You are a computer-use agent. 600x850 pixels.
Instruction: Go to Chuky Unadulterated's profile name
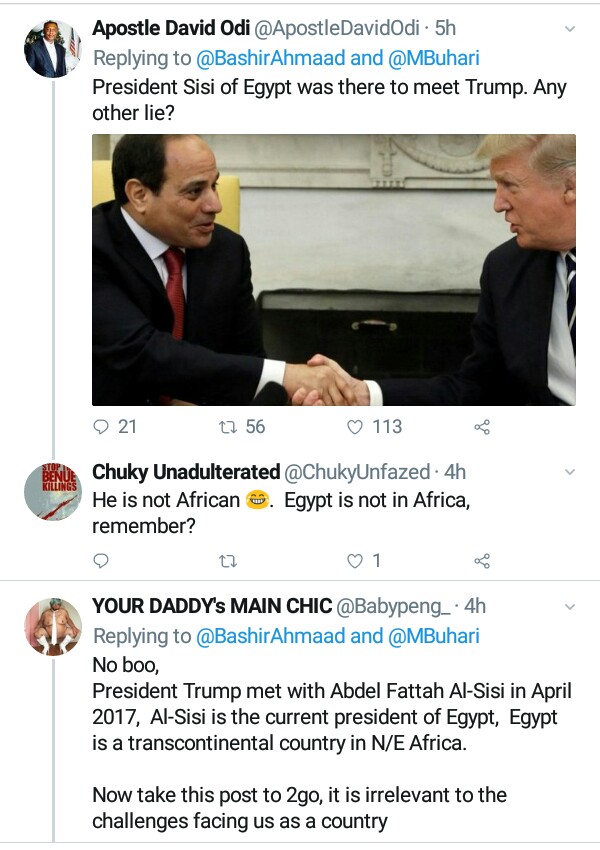(x=186, y=471)
